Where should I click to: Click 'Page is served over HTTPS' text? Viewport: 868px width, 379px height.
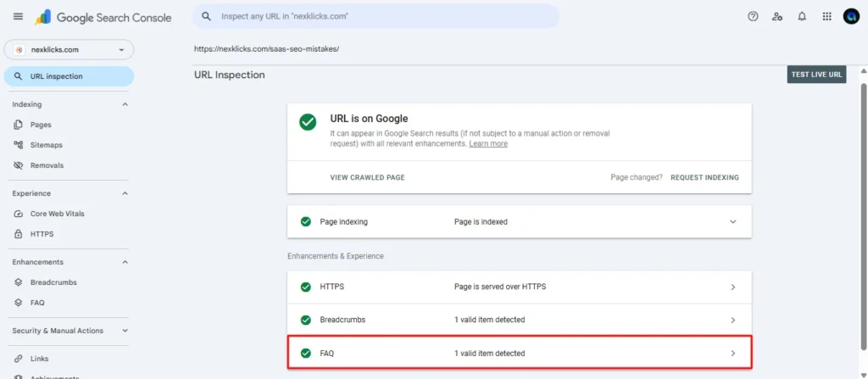(500, 287)
